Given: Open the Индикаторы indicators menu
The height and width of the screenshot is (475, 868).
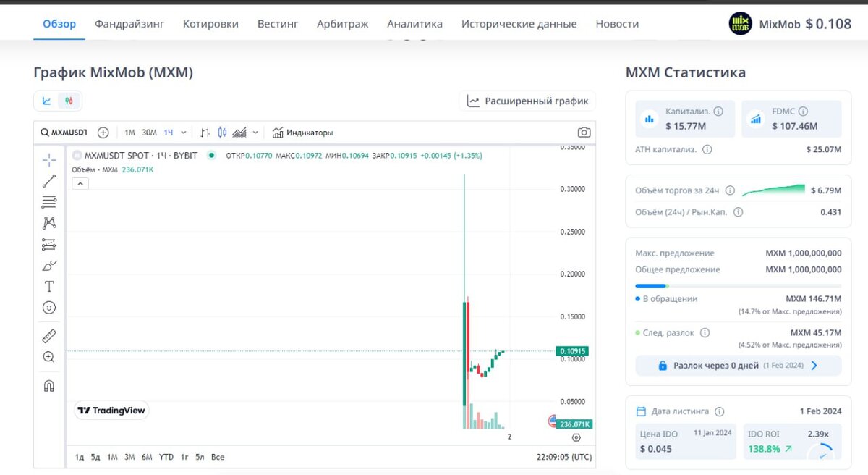Looking at the screenshot, I should [x=302, y=133].
